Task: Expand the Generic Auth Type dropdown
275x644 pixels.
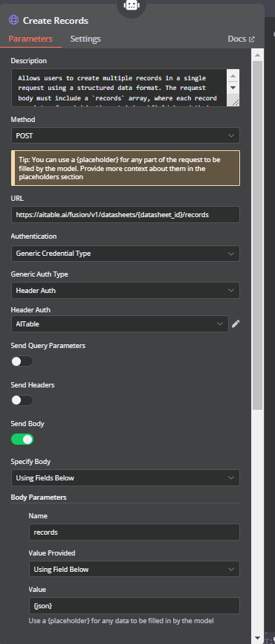Action: (x=126, y=290)
